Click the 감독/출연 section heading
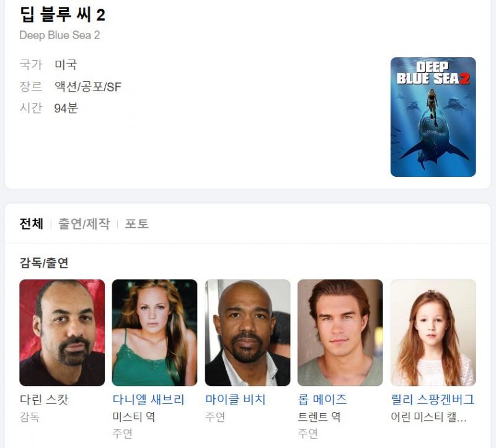 [x=44, y=262]
